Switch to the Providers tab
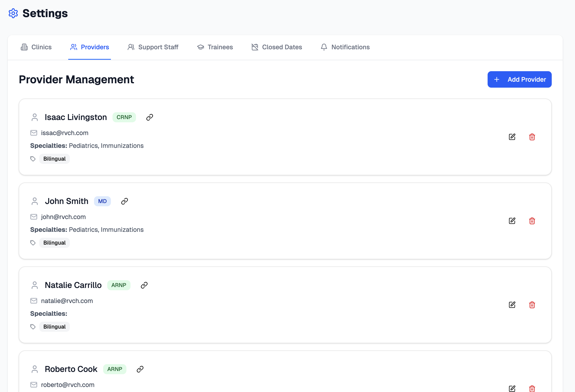Screen dimensions: 575x392 tap(90, 47)
